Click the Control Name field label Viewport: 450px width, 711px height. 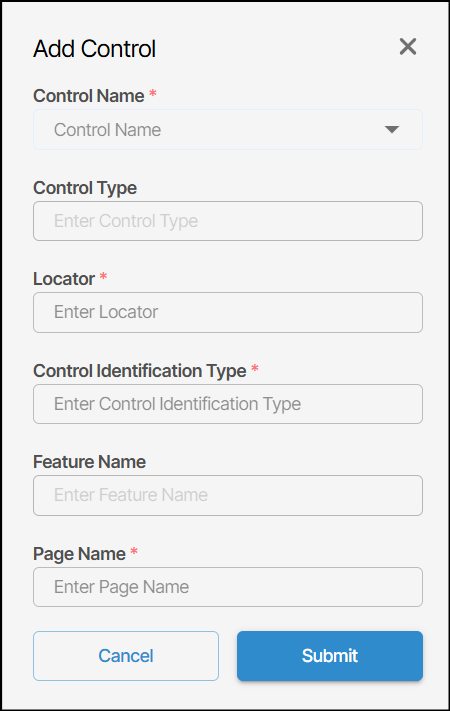click(x=88, y=96)
